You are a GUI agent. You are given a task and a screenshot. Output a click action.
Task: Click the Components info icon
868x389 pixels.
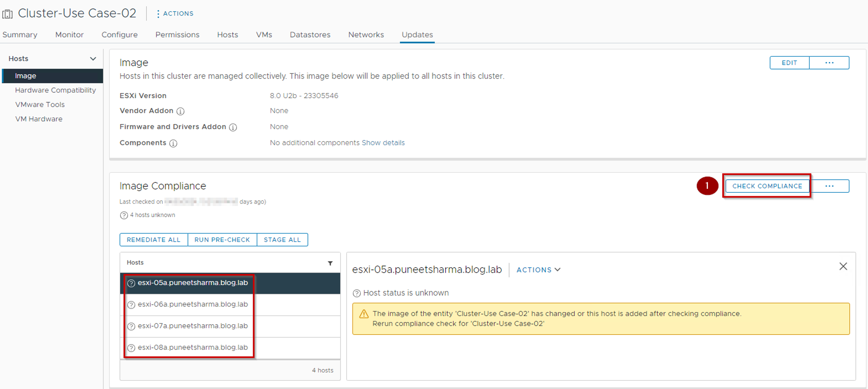point(173,143)
